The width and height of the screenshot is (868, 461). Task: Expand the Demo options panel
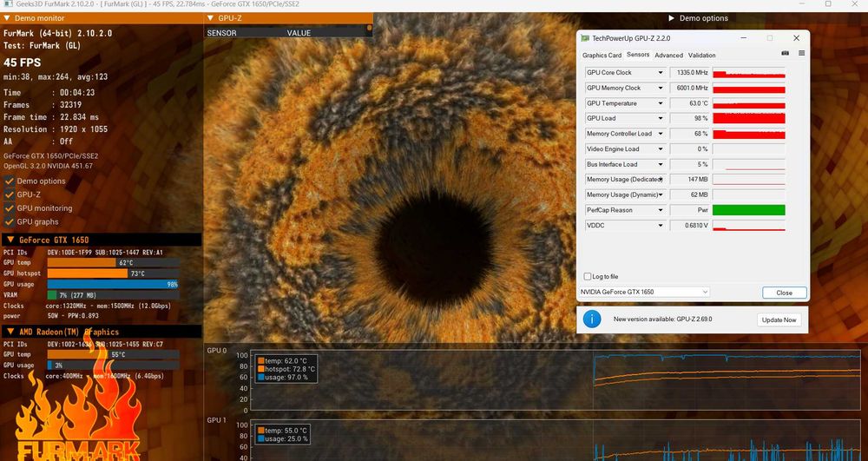pos(671,18)
